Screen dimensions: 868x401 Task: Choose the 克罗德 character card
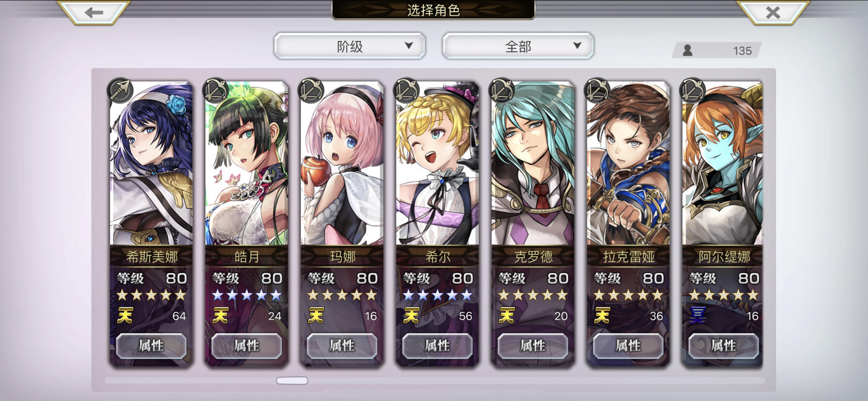click(533, 224)
